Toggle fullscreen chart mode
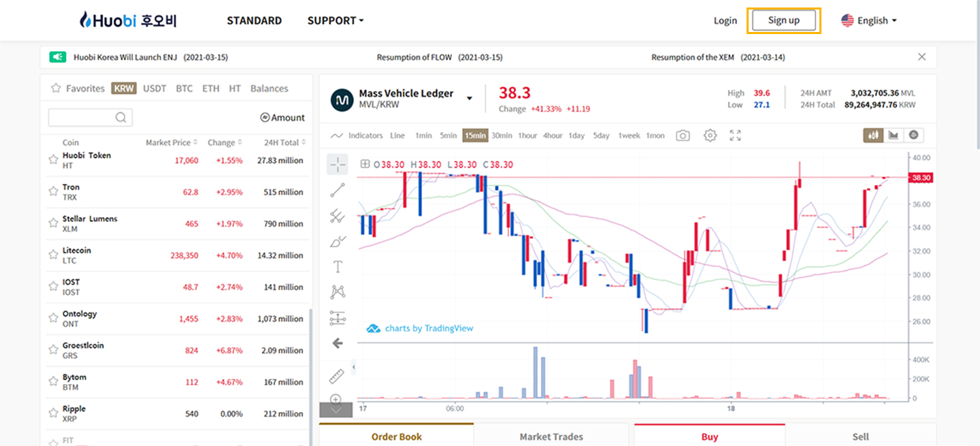The height and width of the screenshot is (446, 980). pos(735,136)
